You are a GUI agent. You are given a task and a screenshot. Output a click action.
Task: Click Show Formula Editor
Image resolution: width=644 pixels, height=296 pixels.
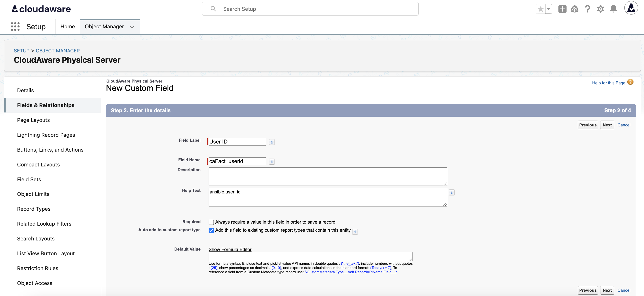tap(230, 249)
